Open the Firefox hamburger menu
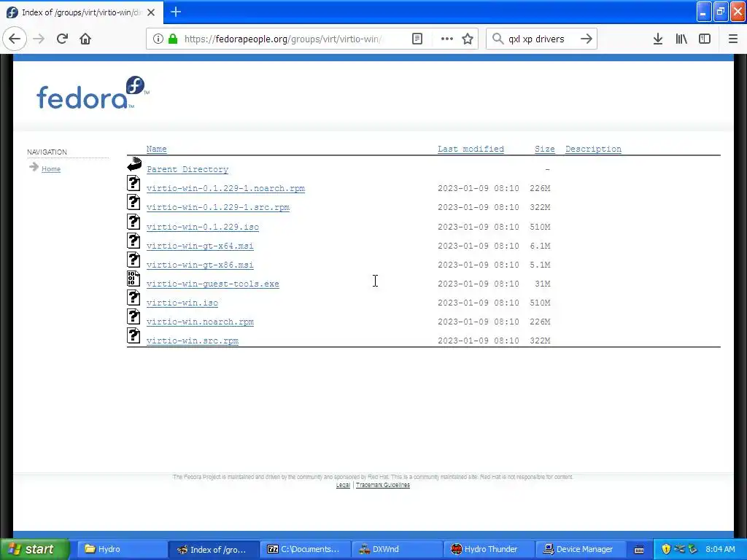Viewport: 747px width, 560px height. tap(732, 39)
